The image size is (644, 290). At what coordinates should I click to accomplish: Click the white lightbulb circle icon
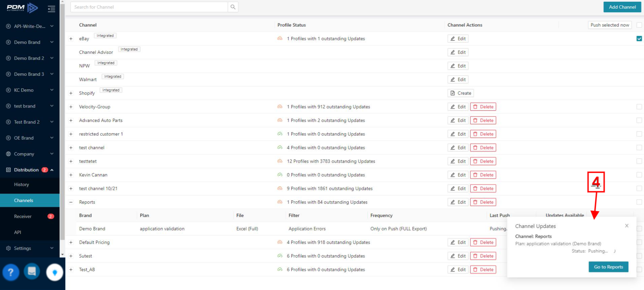(x=54, y=273)
